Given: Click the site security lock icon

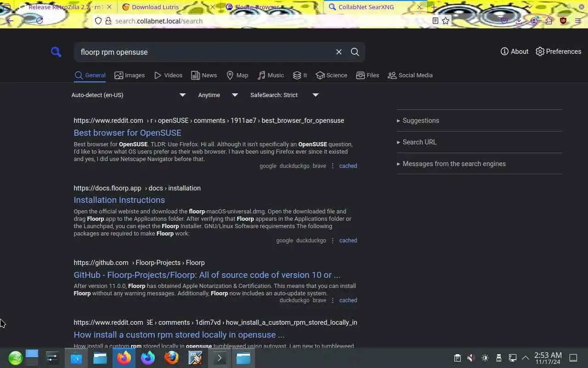Looking at the screenshot, I should tap(108, 21).
